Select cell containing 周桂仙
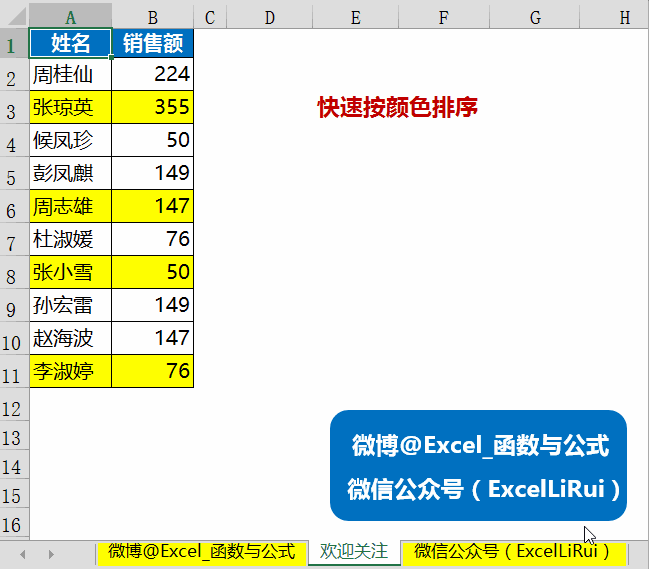649x569 pixels. (70, 74)
